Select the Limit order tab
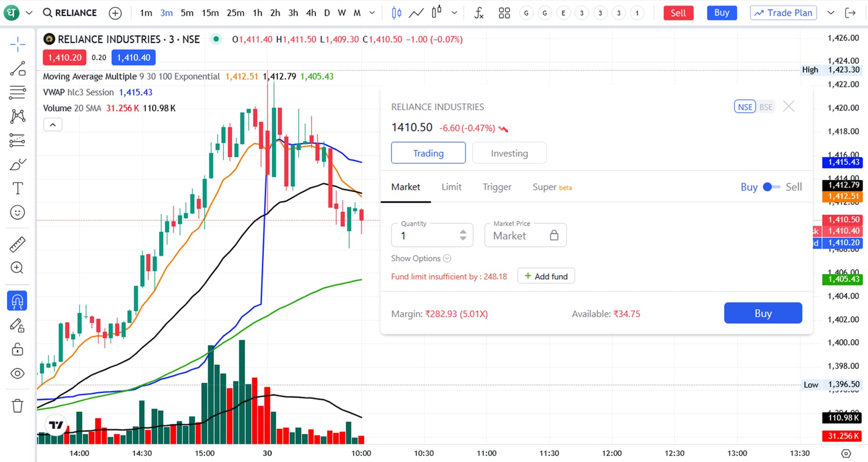868x462 pixels. [451, 187]
